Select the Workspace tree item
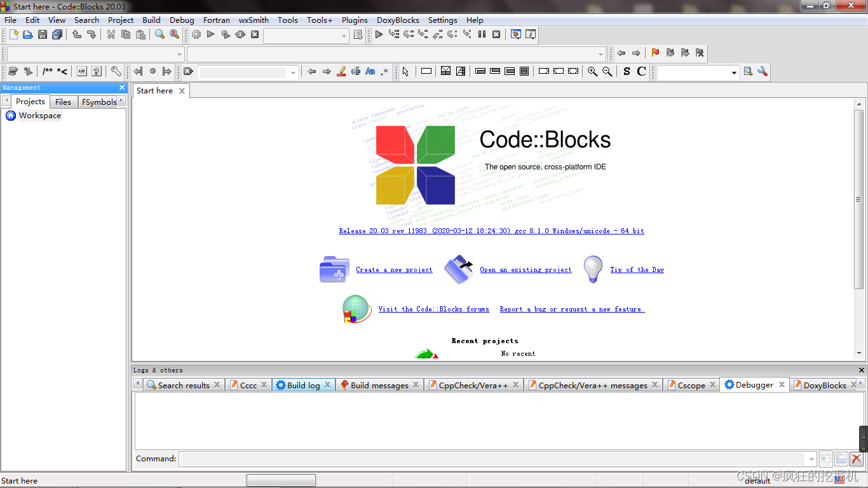The image size is (868, 488). pos(39,116)
